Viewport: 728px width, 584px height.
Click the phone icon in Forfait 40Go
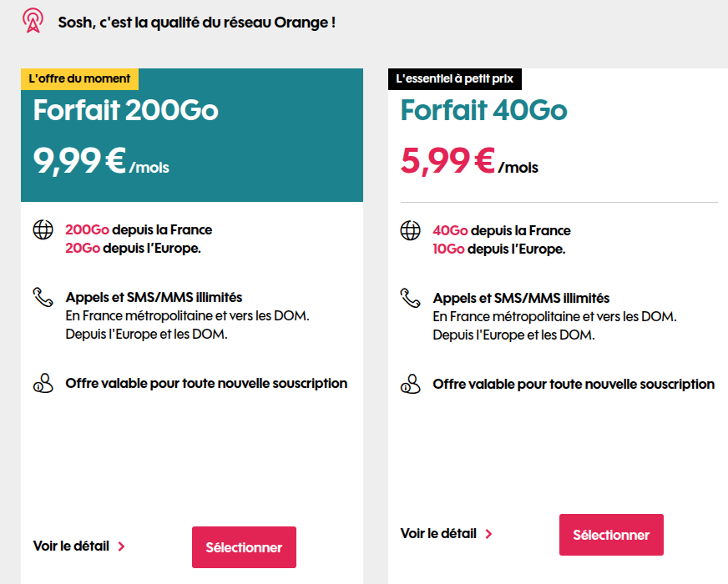tap(410, 297)
